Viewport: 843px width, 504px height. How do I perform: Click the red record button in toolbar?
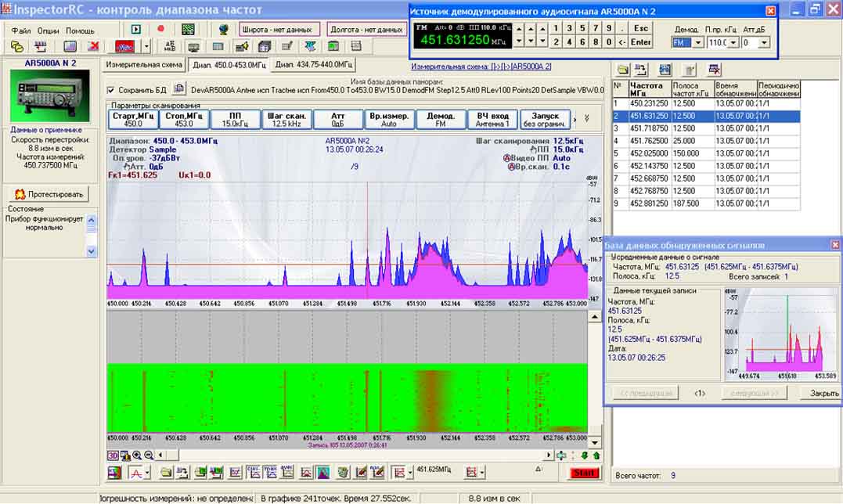(160, 29)
